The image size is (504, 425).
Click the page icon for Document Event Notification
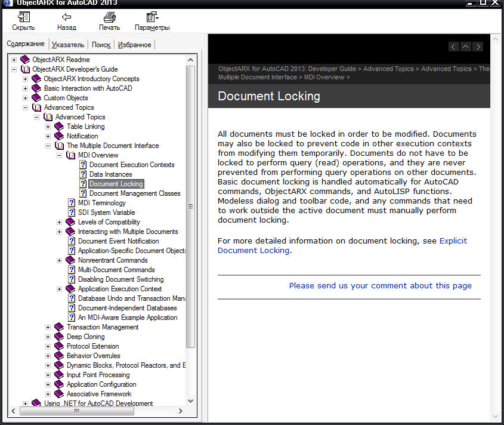point(72,241)
